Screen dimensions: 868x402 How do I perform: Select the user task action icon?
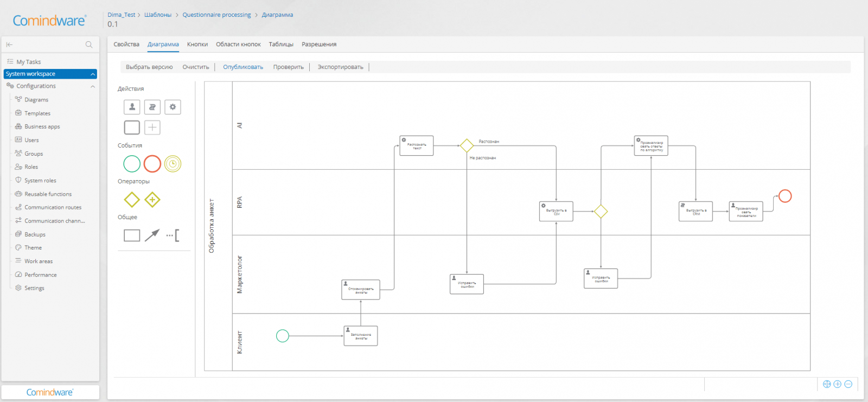pos(132,107)
